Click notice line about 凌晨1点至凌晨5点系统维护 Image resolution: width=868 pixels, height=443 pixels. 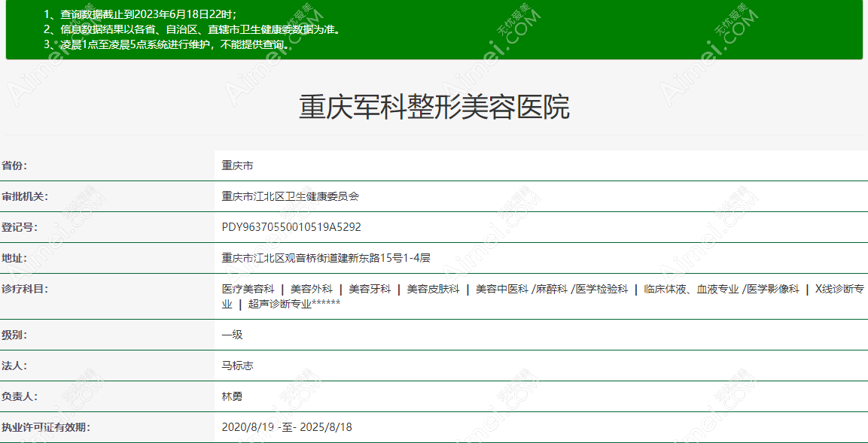pos(169,44)
